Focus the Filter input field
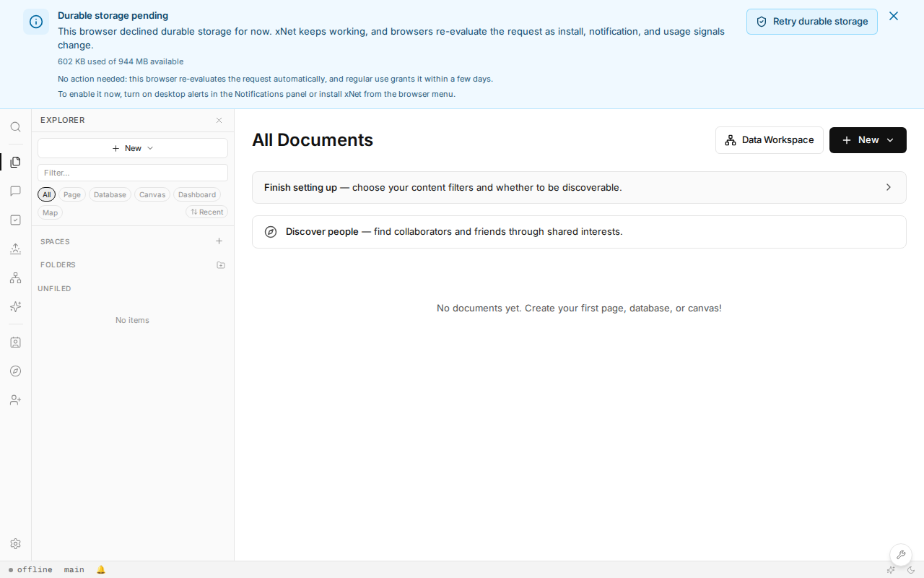924x578 pixels. click(133, 173)
